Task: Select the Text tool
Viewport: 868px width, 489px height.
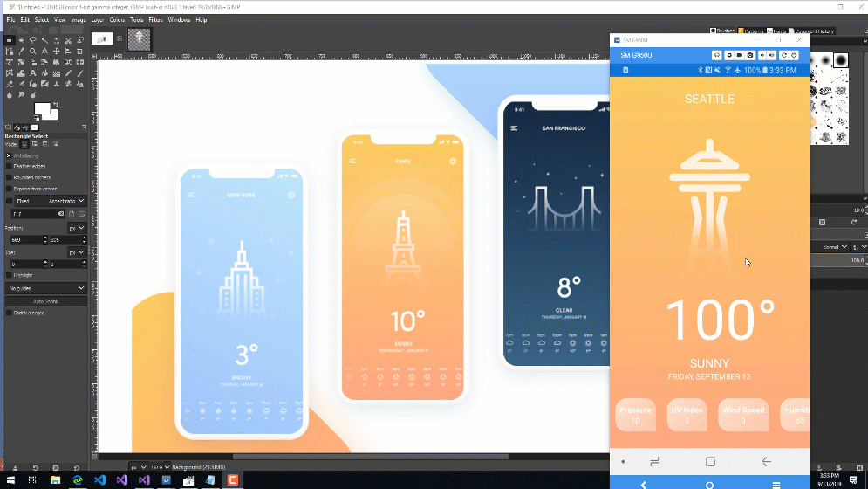Action: click(x=32, y=72)
